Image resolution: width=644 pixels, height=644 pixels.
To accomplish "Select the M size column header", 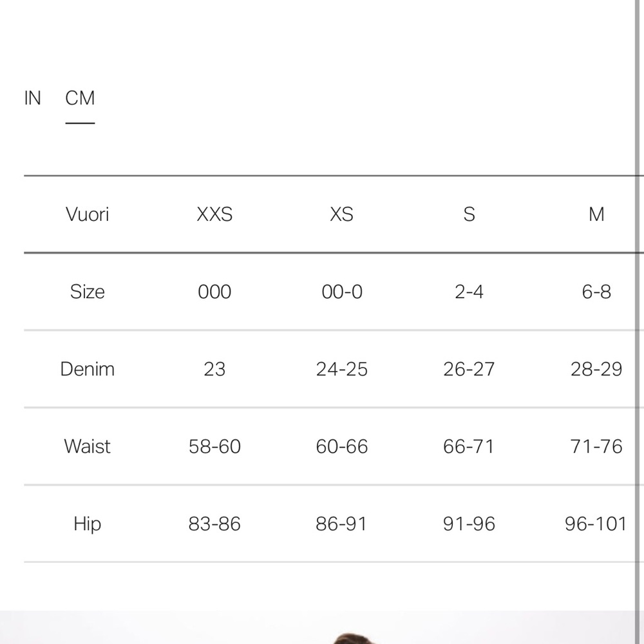I will [596, 214].
